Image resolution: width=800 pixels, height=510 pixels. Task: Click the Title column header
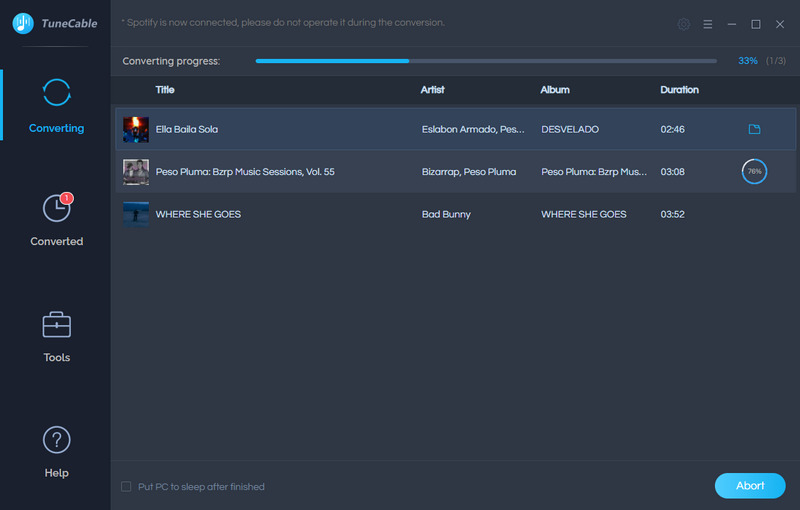(165, 90)
